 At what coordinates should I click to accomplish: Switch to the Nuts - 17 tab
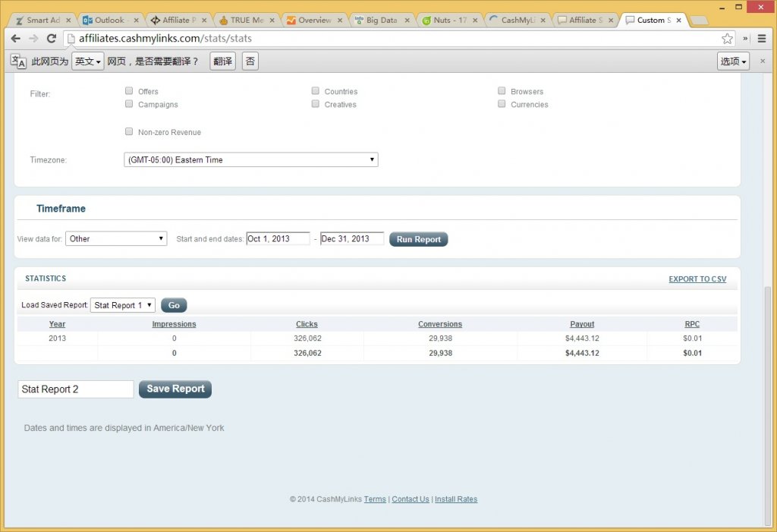click(x=449, y=20)
